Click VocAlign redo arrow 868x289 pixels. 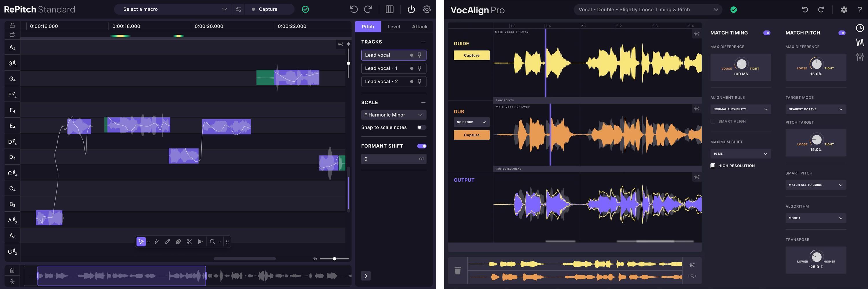pos(821,10)
